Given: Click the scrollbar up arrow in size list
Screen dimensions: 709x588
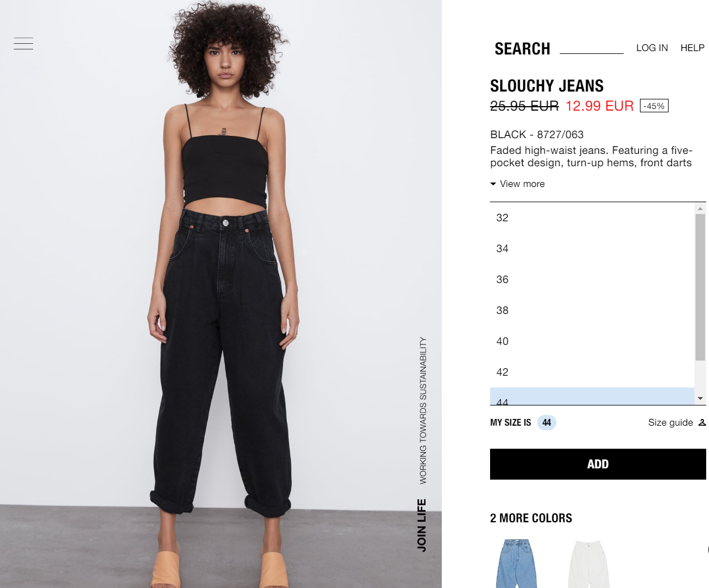Looking at the screenshot, I should click(x=700, y=208).
